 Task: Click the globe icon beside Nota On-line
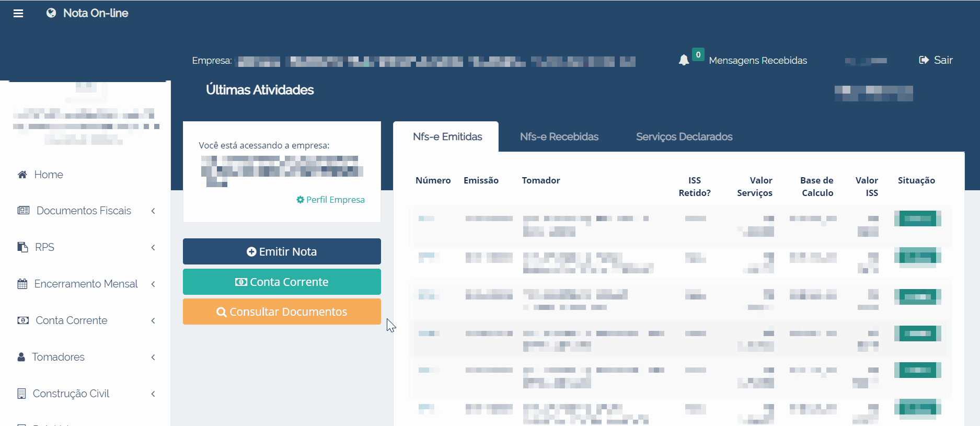tap(51, 13)
